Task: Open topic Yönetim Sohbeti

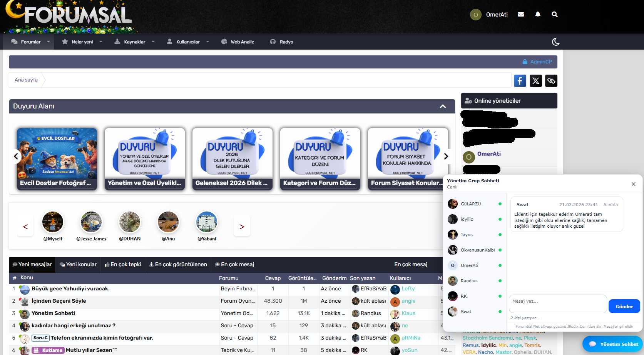Action: pos(53,313)
